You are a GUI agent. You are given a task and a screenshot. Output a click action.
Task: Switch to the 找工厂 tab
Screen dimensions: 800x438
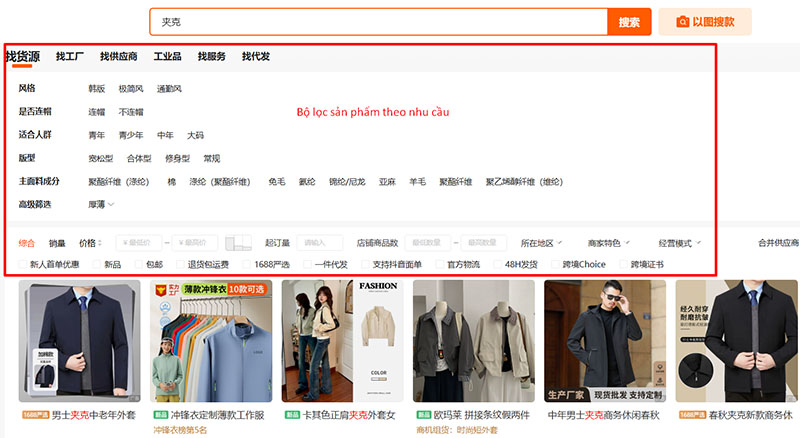[x=71, y=57]
